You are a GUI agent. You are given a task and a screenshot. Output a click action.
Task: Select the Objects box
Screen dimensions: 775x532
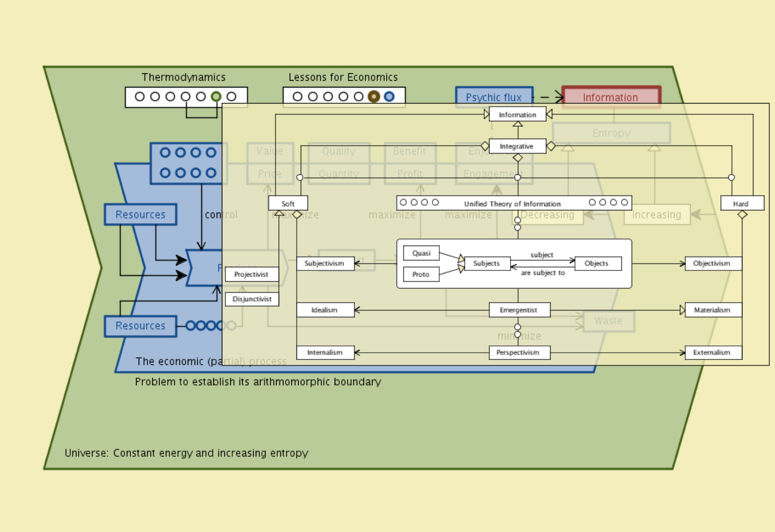pos(598,263)
